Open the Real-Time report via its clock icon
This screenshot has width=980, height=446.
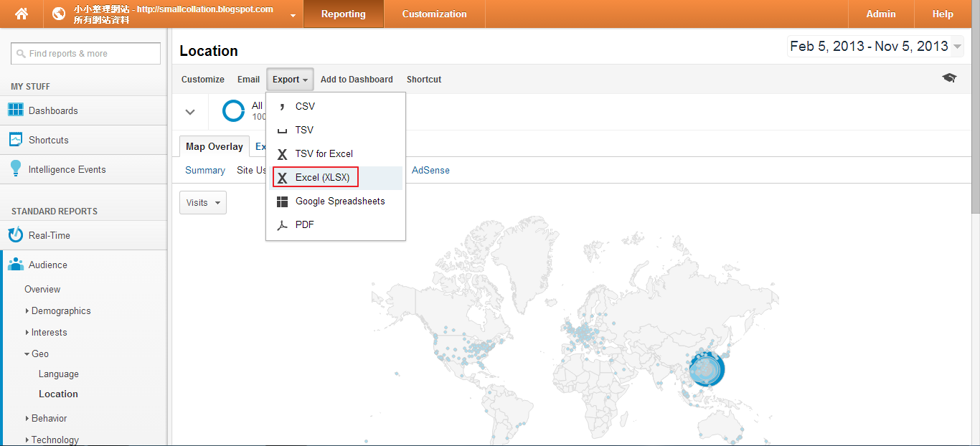click(15, 235)
